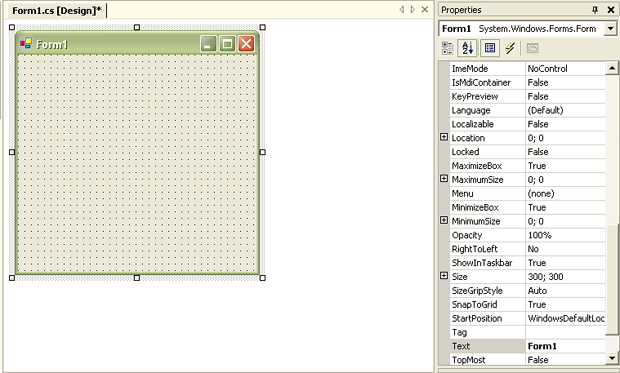
Task: Select the IsMdiContainer property
Action: pyautogui.click(x=481, y=83)
